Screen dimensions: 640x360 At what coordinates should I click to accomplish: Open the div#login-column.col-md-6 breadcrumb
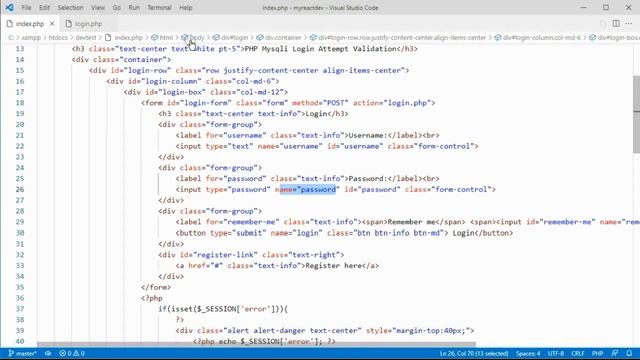538,38
